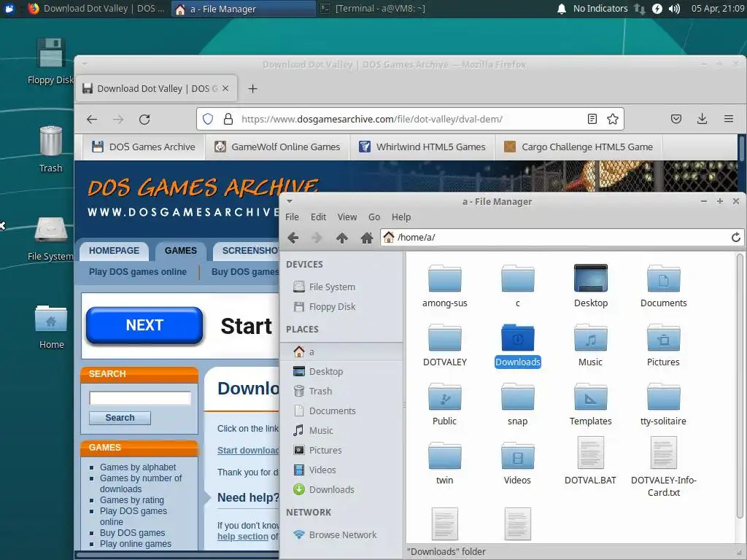
Task: Open File menu in File Manager
Action: pyautogui.click(x=292, y=217)
